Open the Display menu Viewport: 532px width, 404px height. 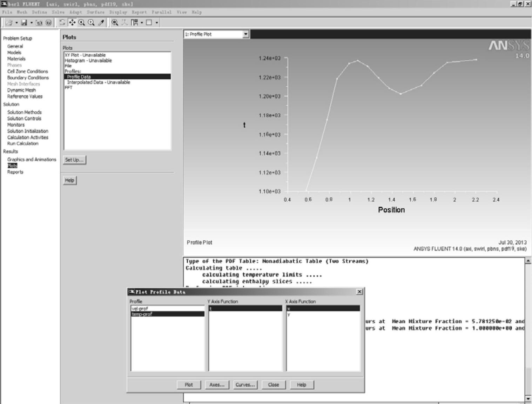pos(118,12)
